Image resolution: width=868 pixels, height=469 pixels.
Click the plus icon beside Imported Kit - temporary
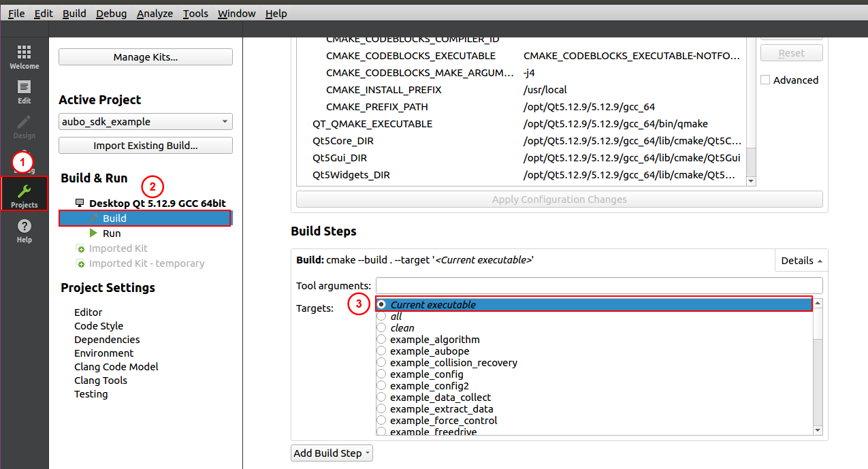(80, 264)
